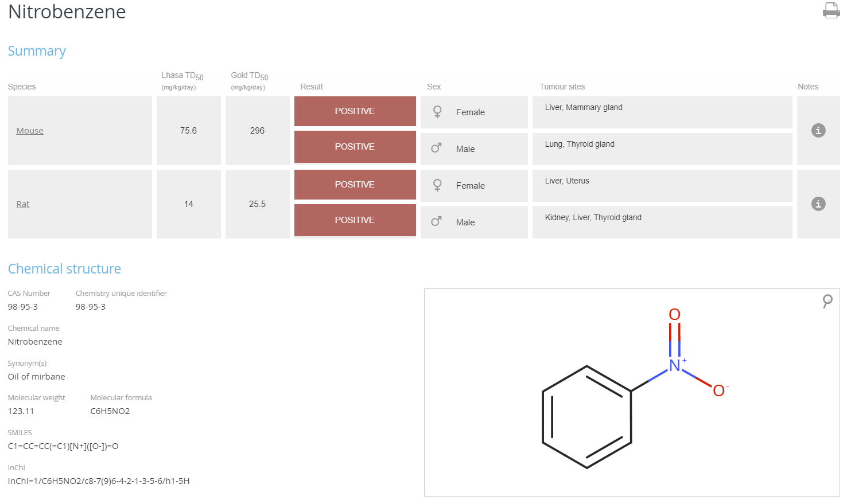Click the print icon at top right

click(x=831, y=11)
